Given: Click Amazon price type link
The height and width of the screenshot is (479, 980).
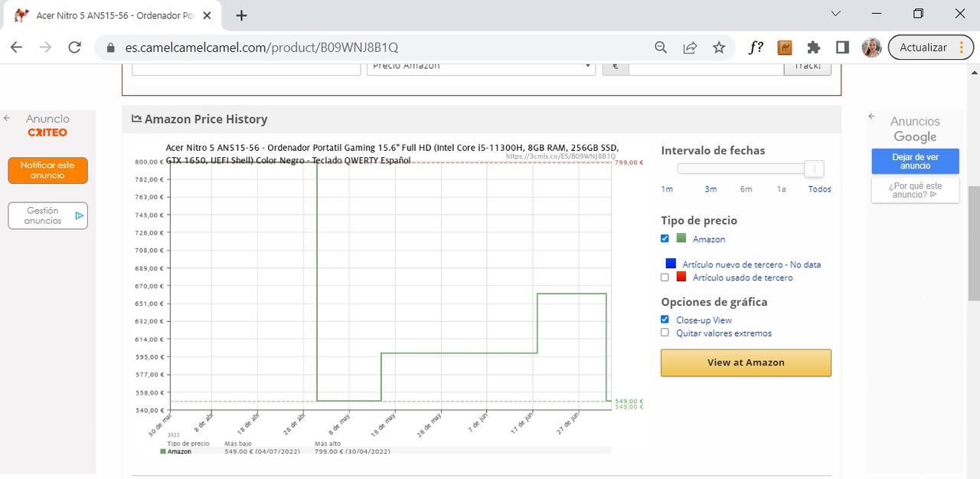Looking at the screenshot, I should pyautogui.click(x=709, y=239).
